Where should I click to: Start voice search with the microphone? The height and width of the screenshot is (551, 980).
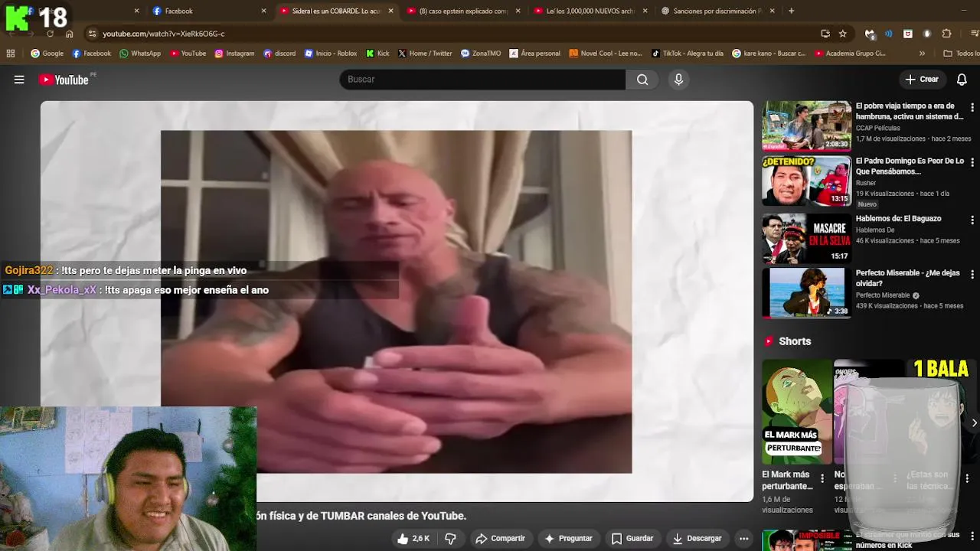click(x=678, y=80)
